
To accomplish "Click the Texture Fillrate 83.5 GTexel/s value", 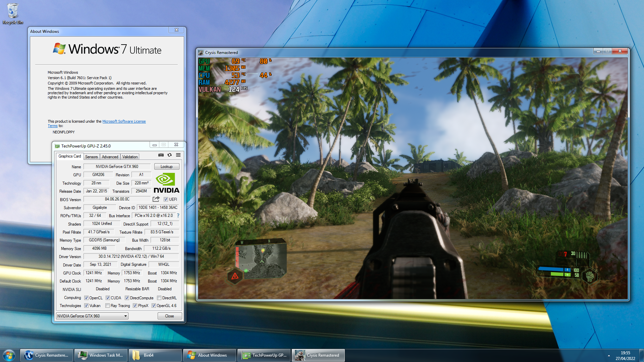I will point(162,232).
